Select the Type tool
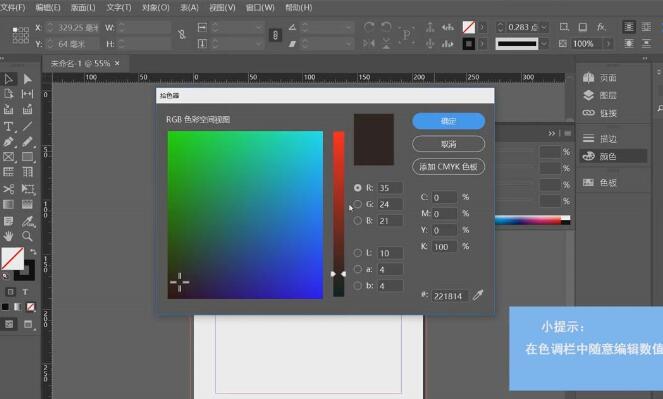 point(8,126)
